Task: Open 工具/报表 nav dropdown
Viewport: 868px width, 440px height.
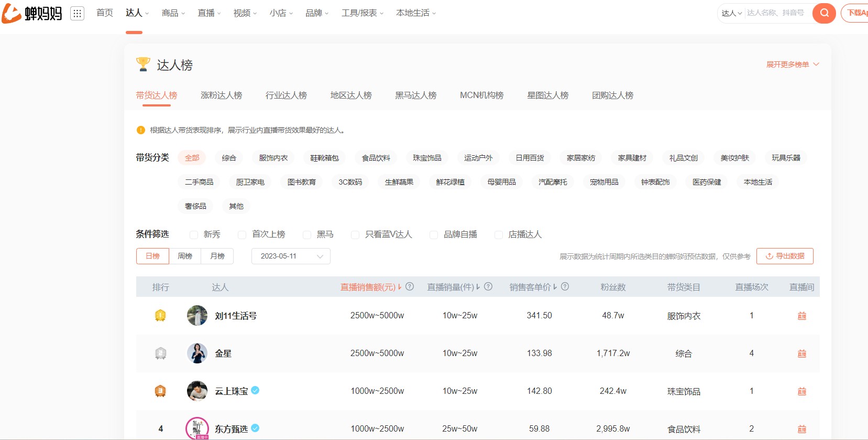Action: click(x=362, y=13)
